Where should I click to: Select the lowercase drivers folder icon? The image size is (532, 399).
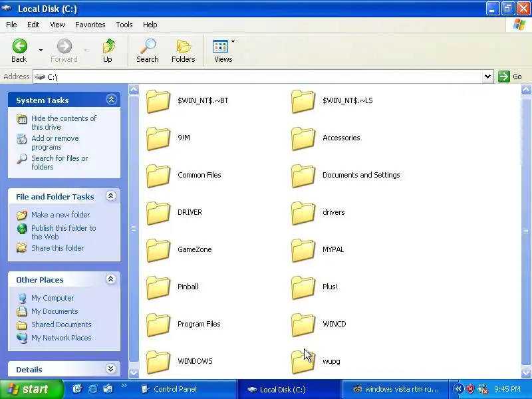coord(303,213)
